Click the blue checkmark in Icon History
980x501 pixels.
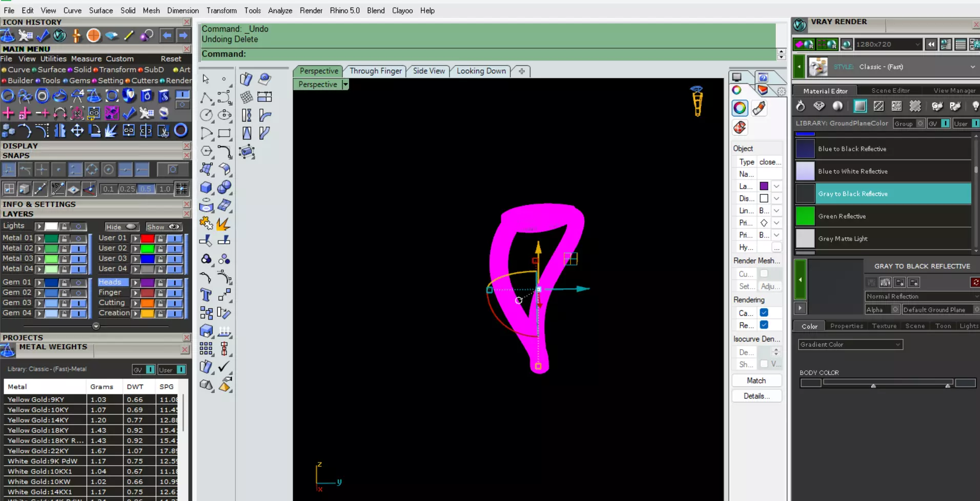tap(43, 35)
